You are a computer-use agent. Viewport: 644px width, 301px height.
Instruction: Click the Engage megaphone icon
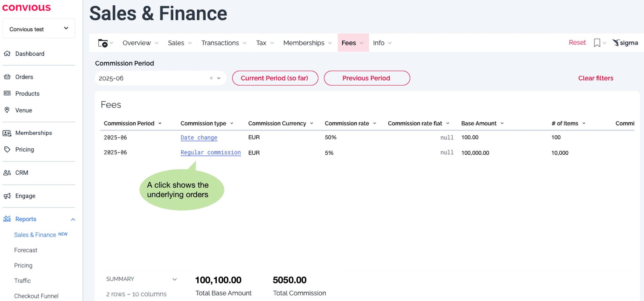tap(7, 196)
